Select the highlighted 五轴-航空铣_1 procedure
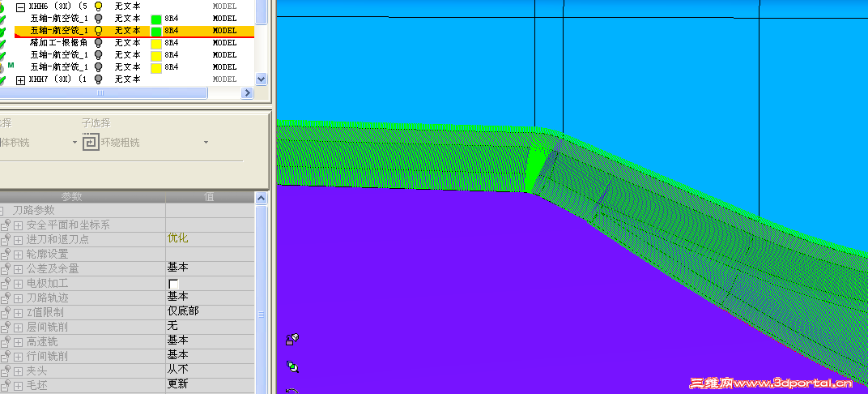Screen dimensions: 868x394 coord(58,31)
